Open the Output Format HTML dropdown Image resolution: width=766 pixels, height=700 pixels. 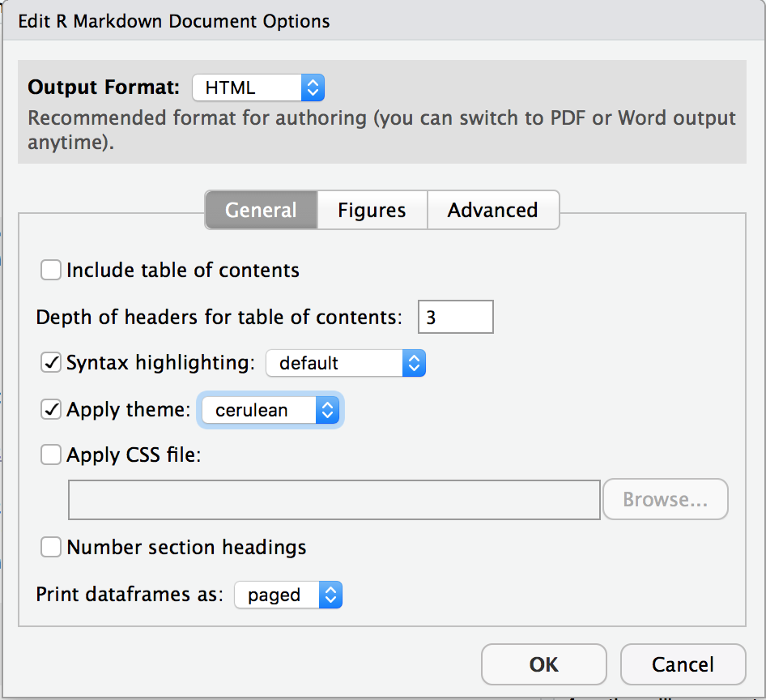(x=258, y=87)
